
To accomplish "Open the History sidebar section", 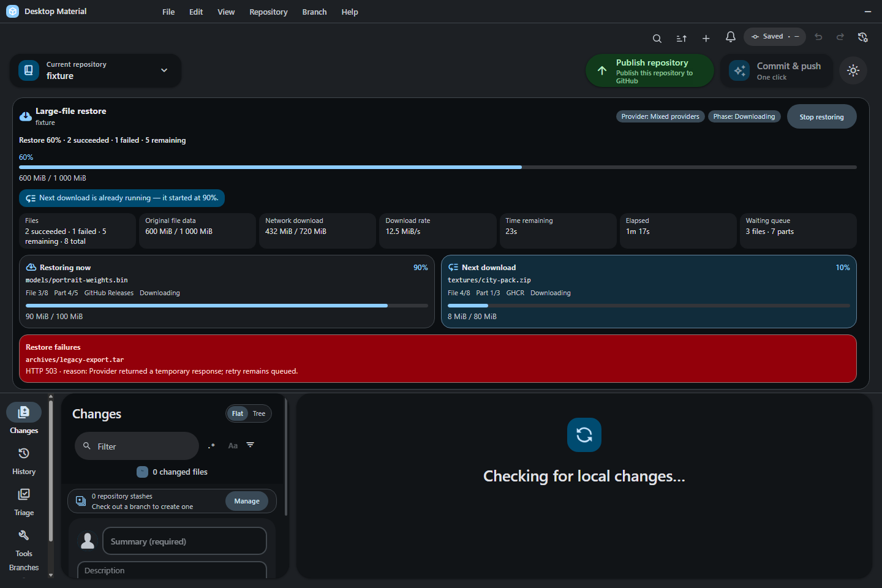I will pos(24,461).
